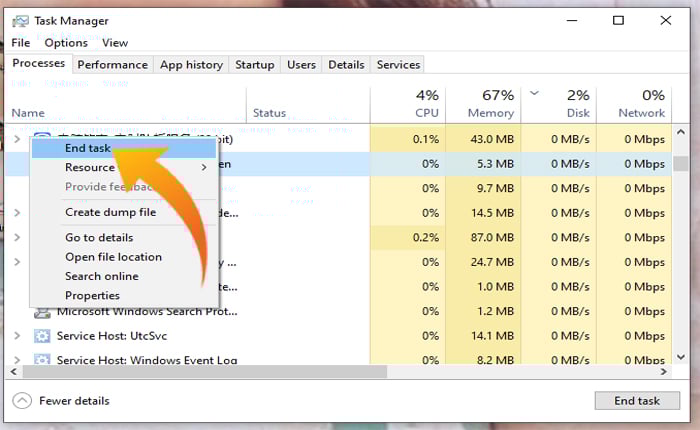Click the horizontal scrollbar left arrow
Image resolution: width=700 pixels, height=430 pixels.
(14, 372)
